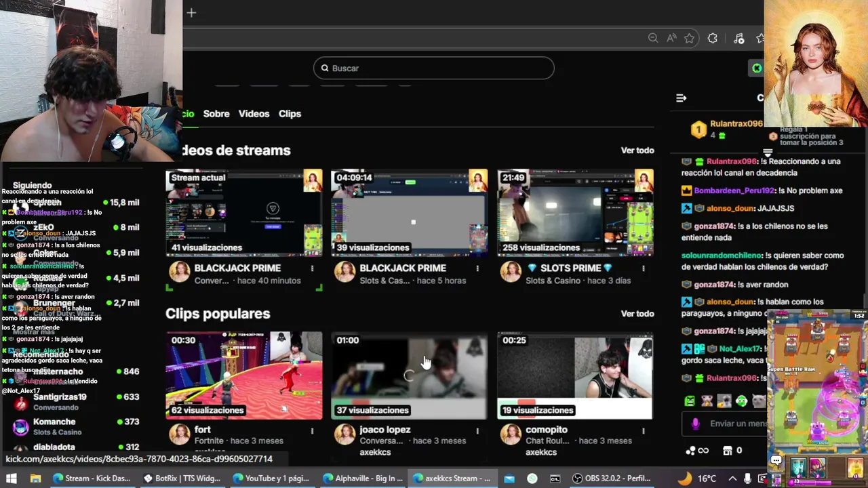Open the browser extensions puzzle icon
Screen dimensions: 868x488
(x=712, y=38)
